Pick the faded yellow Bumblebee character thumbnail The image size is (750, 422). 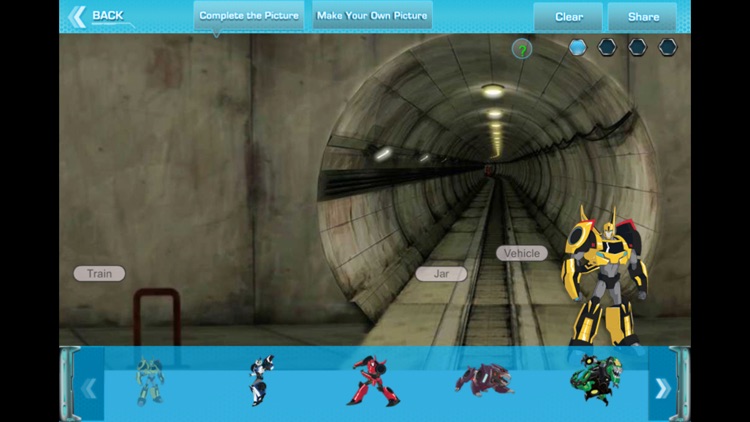click(150, 381)
